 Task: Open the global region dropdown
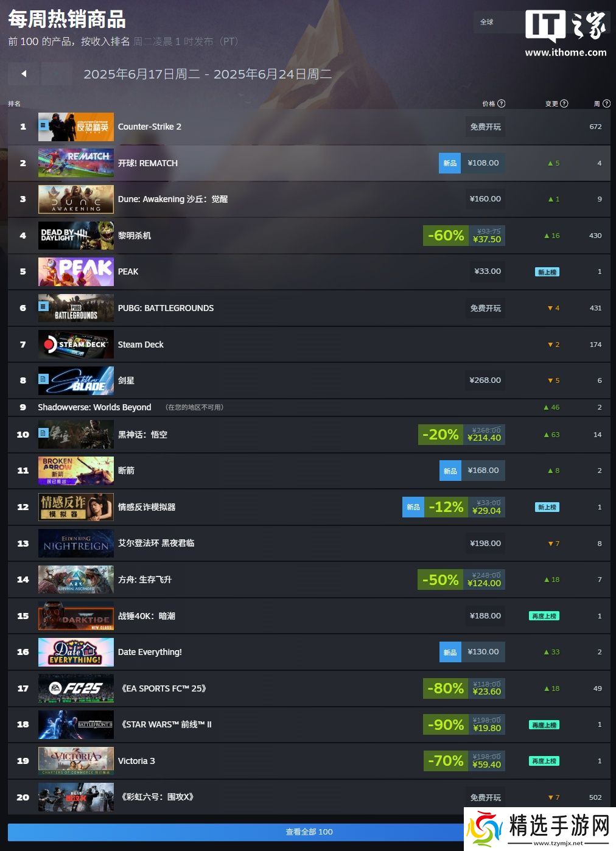(498, 22)
